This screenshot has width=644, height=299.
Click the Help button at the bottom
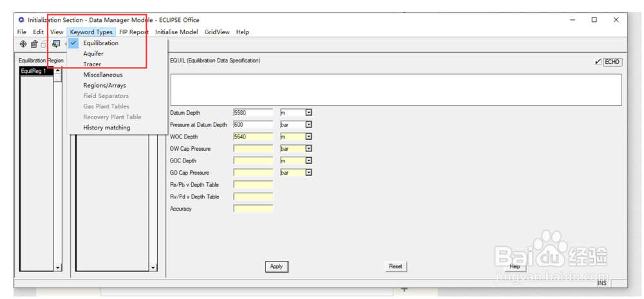(515, 267)
